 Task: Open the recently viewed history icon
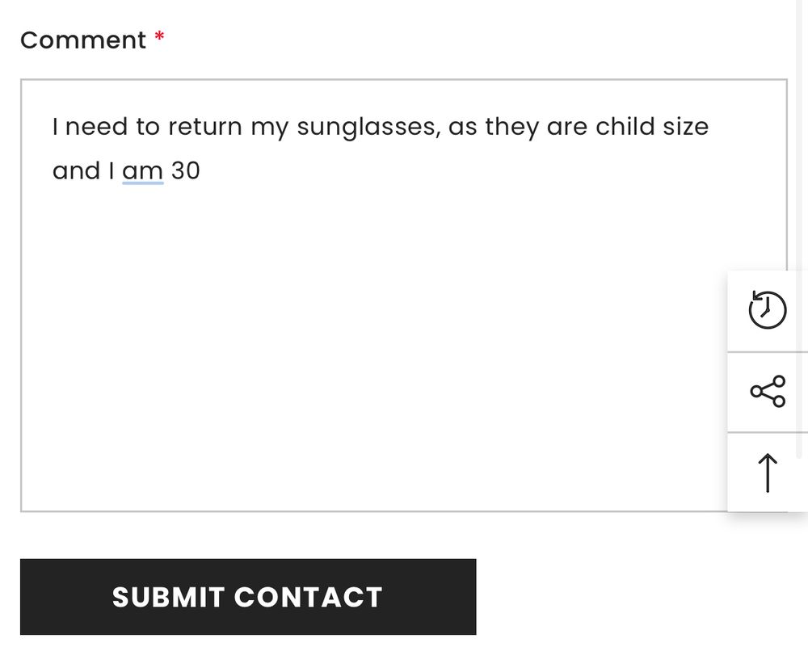768,310
